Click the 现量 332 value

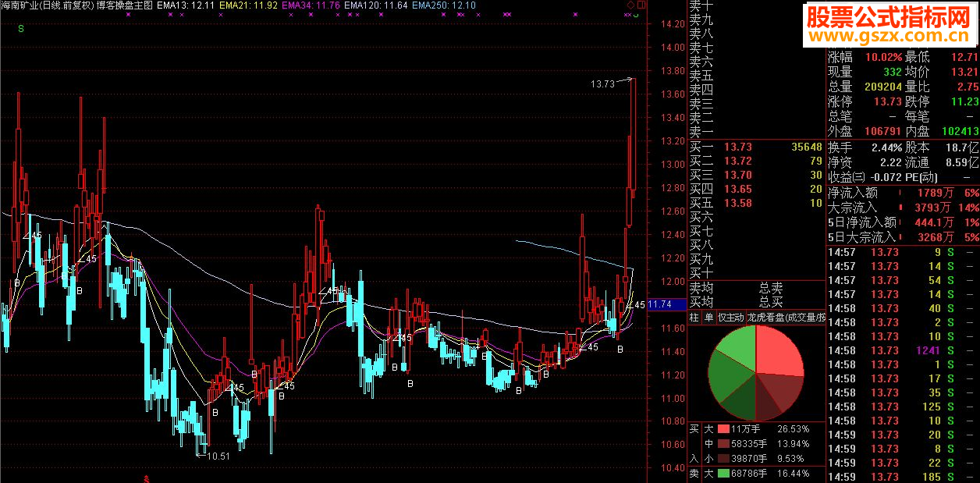892,72
